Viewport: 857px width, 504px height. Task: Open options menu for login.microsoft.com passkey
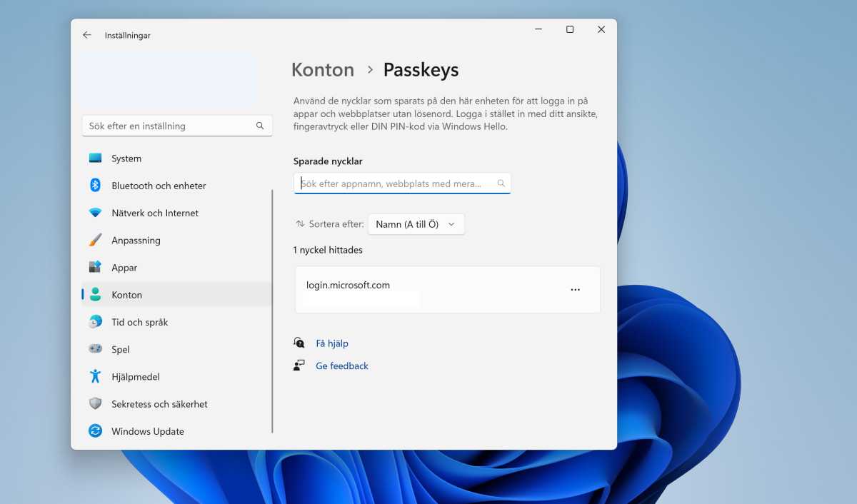click(x=575, y=289)
